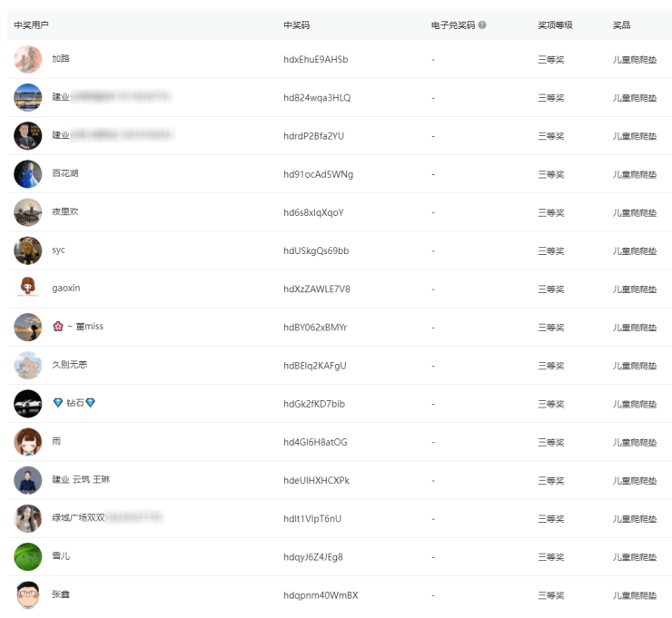672x618 pixels.
Task: Click the 奖品 column header
Action: (x=621, y=25)
